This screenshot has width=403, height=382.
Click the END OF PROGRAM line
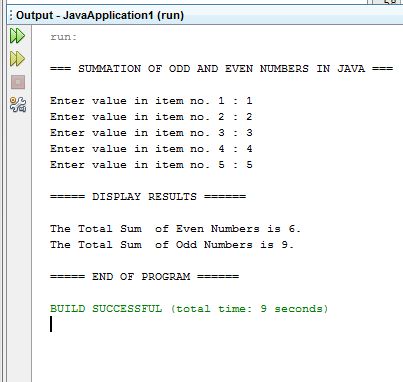tap(144, 277)
